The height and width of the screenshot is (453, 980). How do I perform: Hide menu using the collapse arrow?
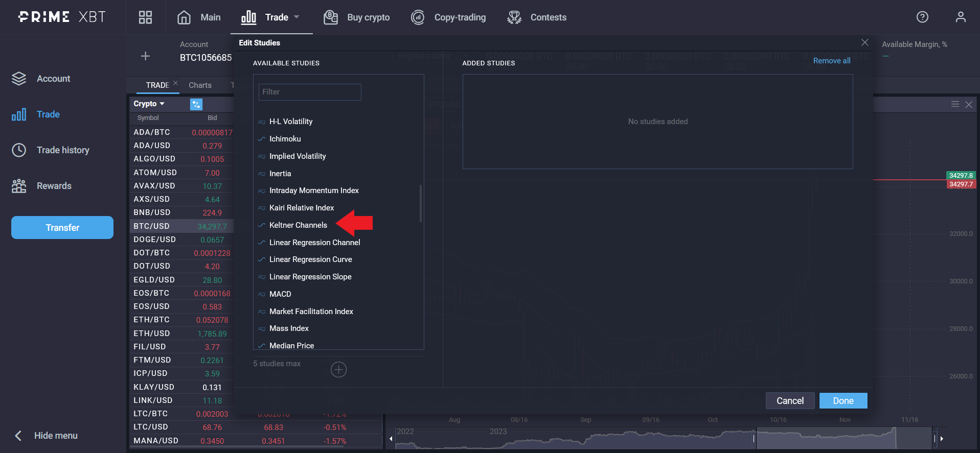click(x=18, y=436)
